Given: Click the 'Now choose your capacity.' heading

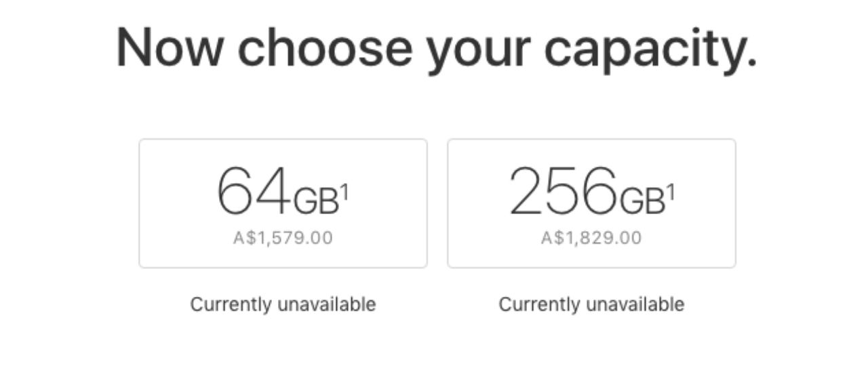Looking at the screenshot, I should [436, 47].
